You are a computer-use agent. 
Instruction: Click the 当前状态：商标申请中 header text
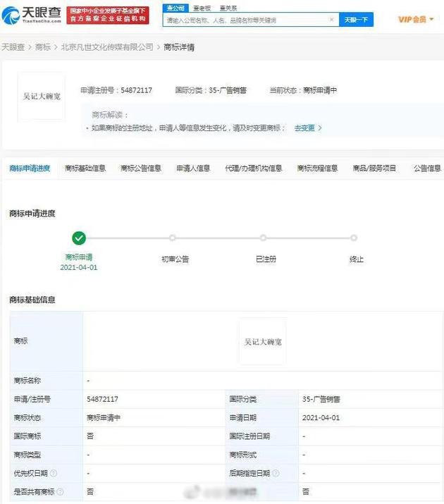[303, 90]
